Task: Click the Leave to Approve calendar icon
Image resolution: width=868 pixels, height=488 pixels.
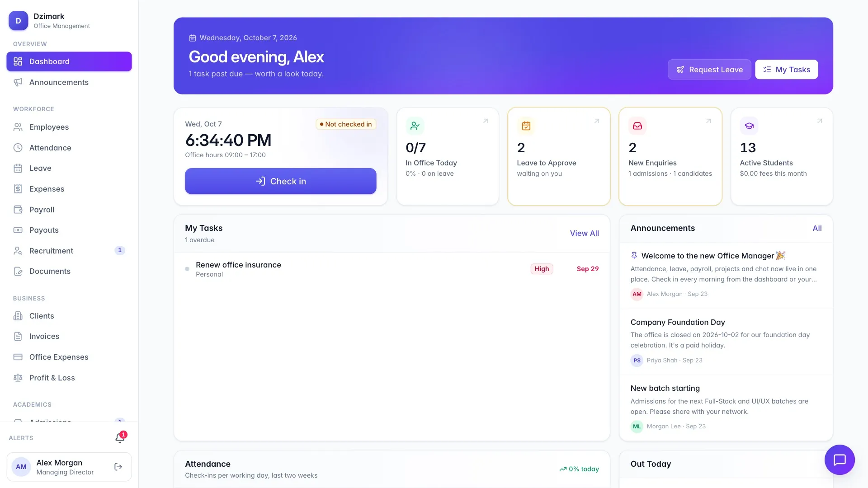Action: 526,126
